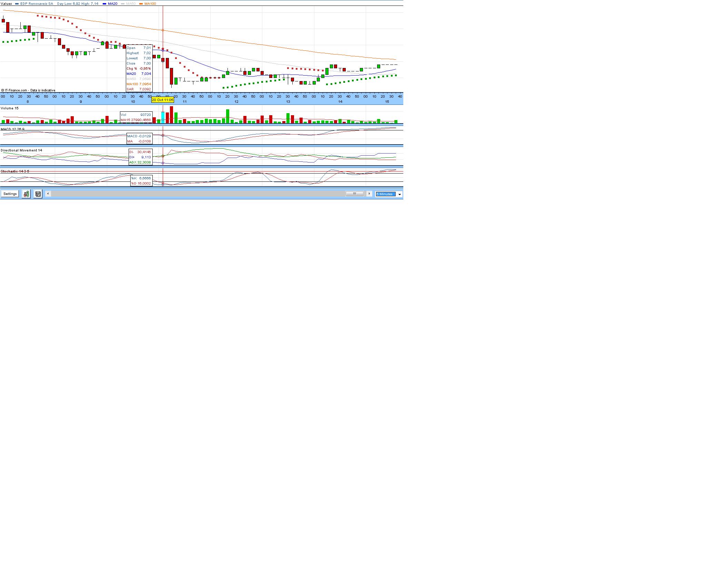This screenshot has width=728, height=583.
Task: Click the Vol 93720 tooltip value
Action: click(x=136, y=115)
